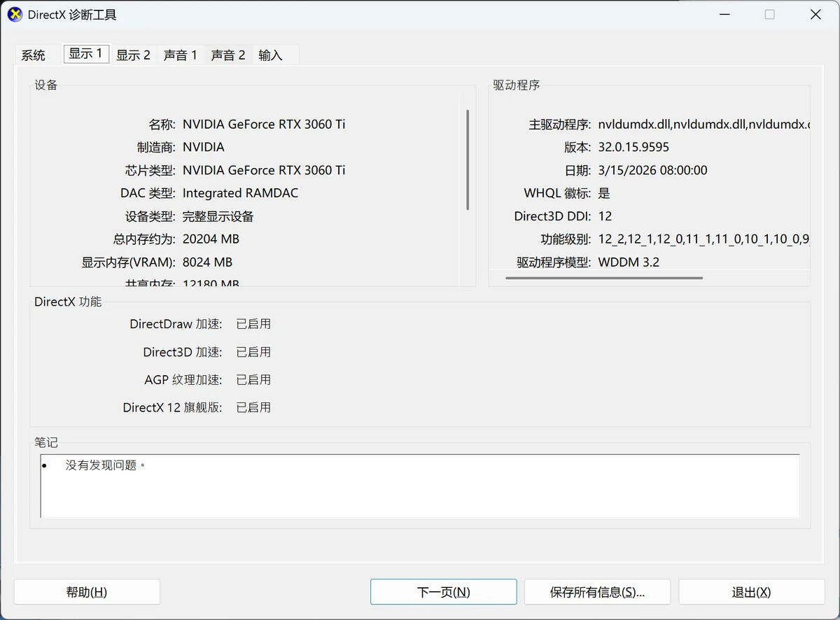Click the Direct3D DDI value 12
Image resolution: width=840 pixels, height=620 pixels.
[605, 216]
